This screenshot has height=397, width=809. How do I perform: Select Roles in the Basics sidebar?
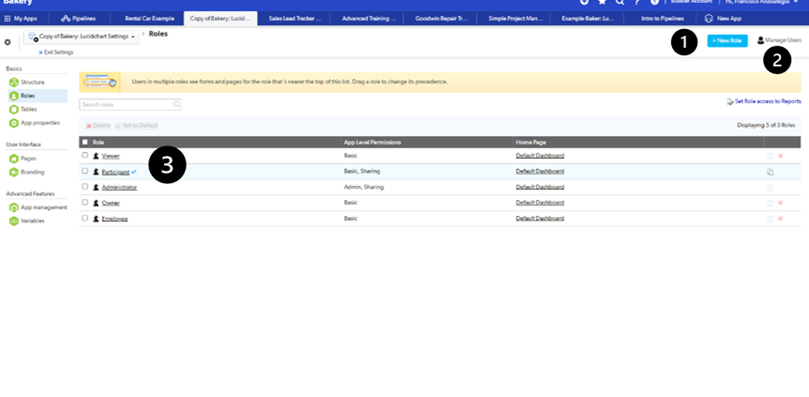point(37,96)
